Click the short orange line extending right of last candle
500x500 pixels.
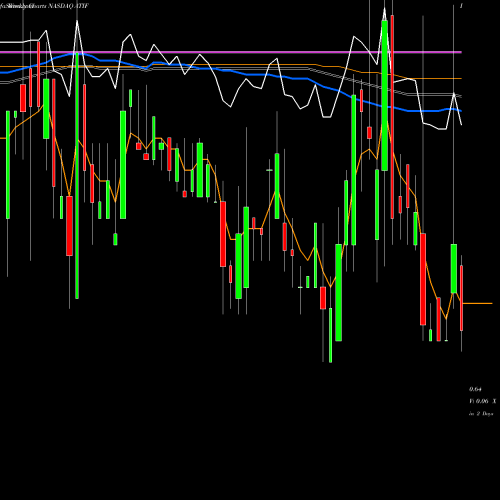478,303
